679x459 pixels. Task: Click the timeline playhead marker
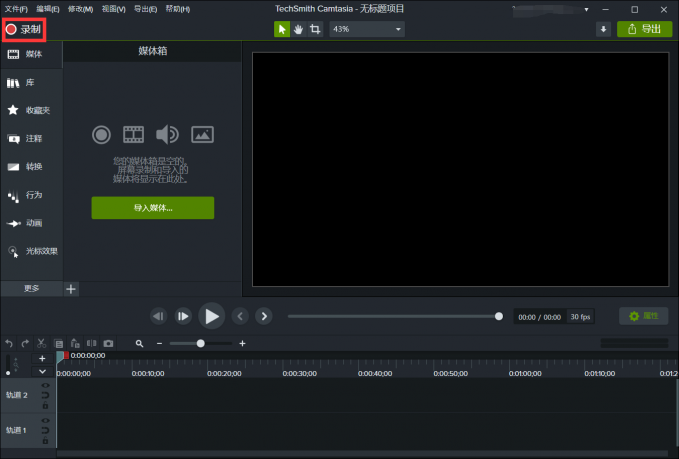click(x=62, y=356)
